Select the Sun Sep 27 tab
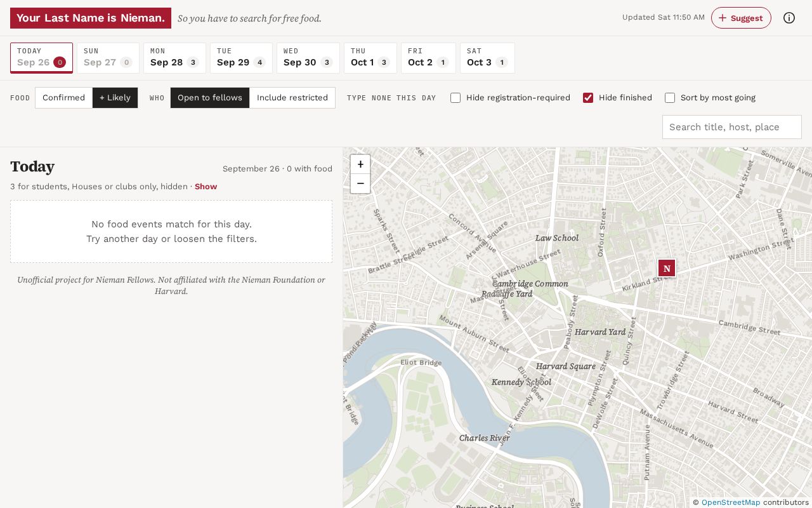This screenshot has width=812, height=508. [x=108, y=58]
